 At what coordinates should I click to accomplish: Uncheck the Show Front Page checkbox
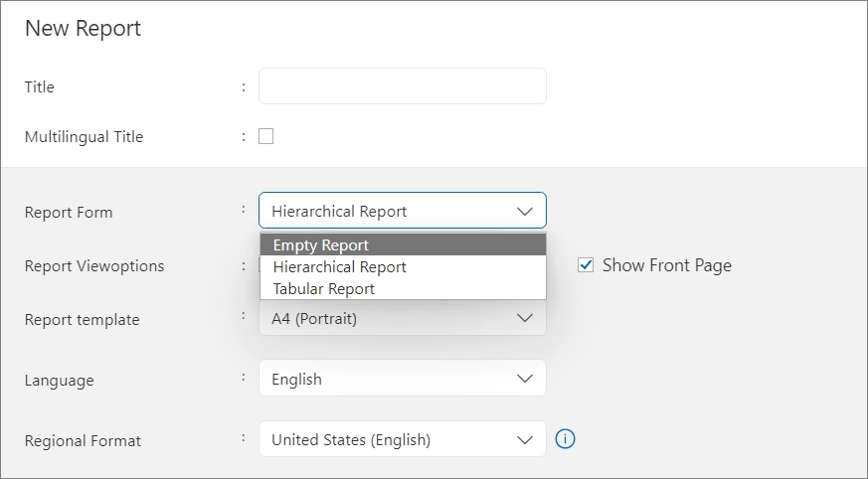click(x=585, y=265)
